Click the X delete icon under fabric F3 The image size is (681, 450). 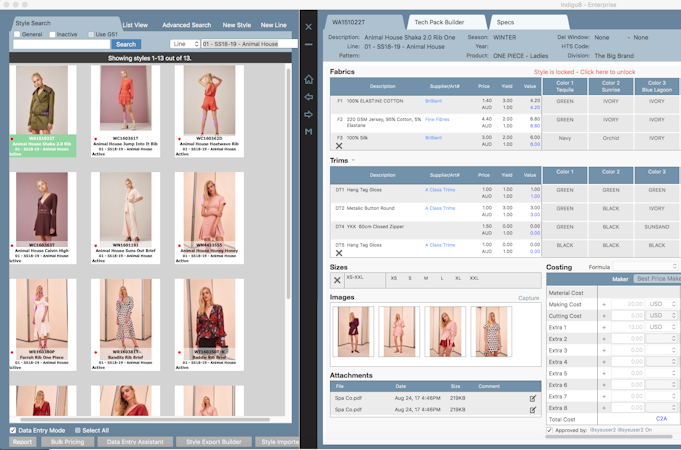coord(338,146)
